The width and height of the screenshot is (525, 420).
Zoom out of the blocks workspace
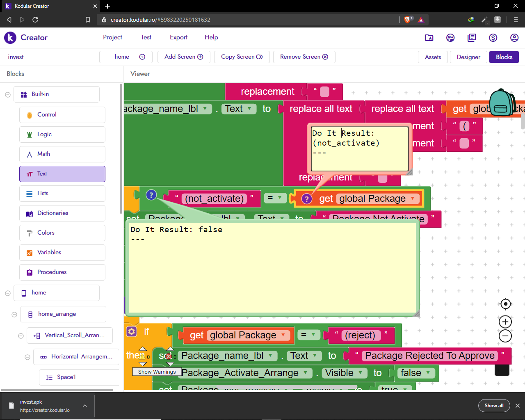(505, 336)
